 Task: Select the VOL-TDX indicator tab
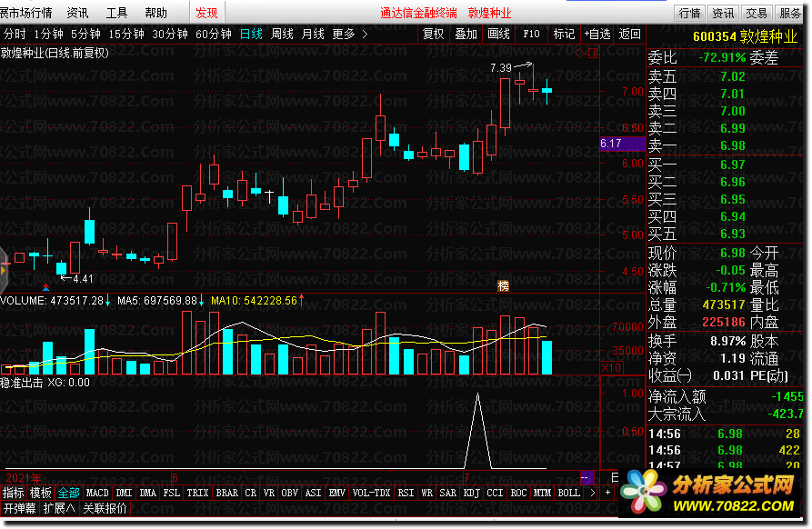[x=371, y=493]
